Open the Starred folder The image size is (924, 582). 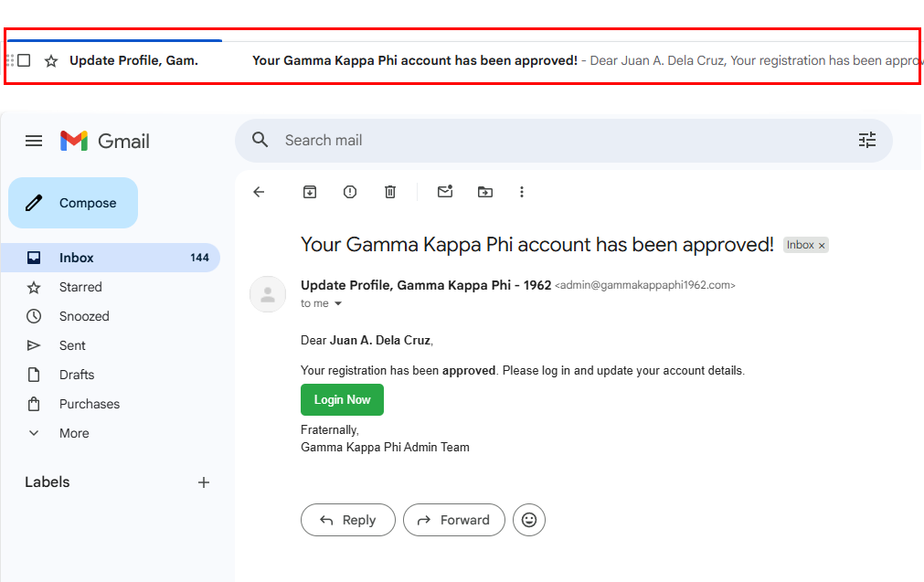(x=80, y=287)
